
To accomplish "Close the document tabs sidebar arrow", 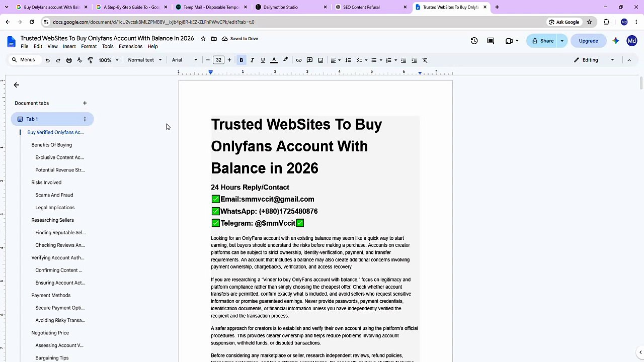I will [x=16, y=85].
